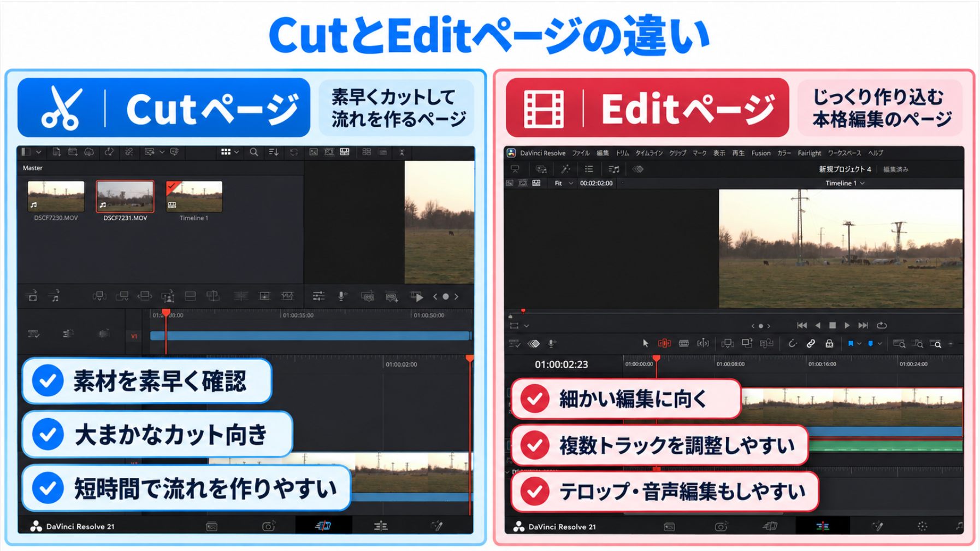Click Effects magic wand icon in Edit page
Viewport: 980px width, 551px height.
pos(565,169)
